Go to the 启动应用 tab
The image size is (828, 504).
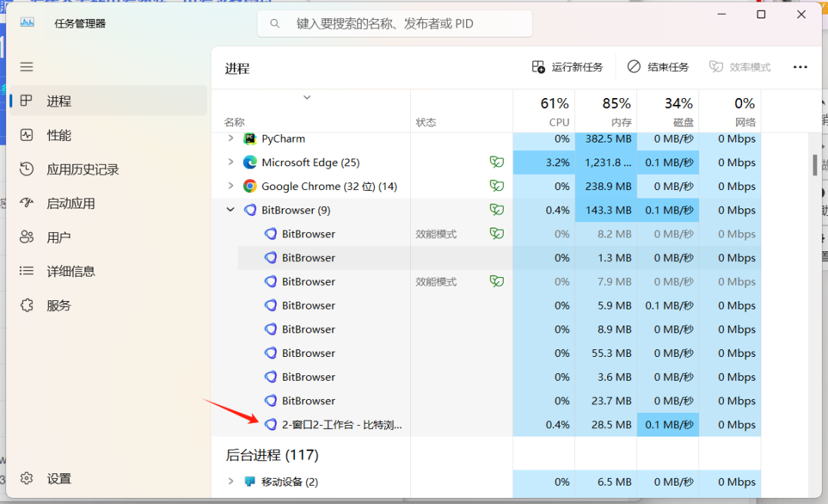point(108,203)
